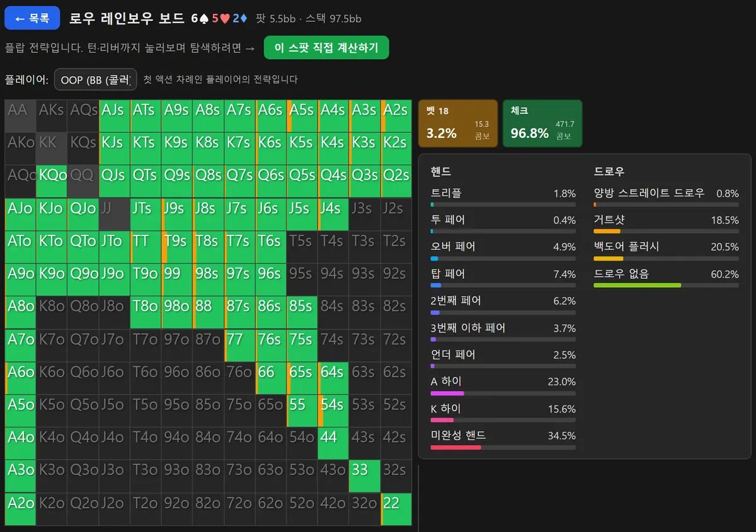Select the 미완성 핸드 category row
756x532 pixels.
pos(503,439)
